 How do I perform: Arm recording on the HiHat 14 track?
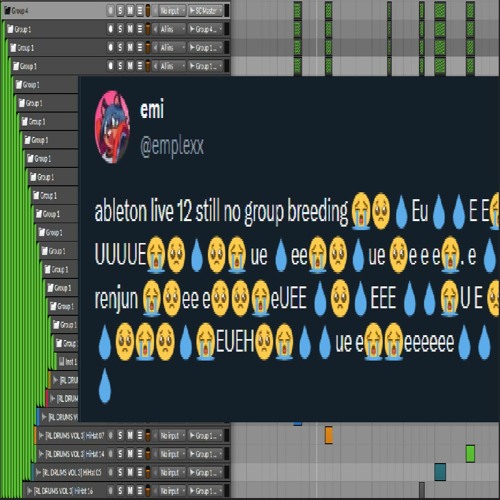click(x=111, y=454)
